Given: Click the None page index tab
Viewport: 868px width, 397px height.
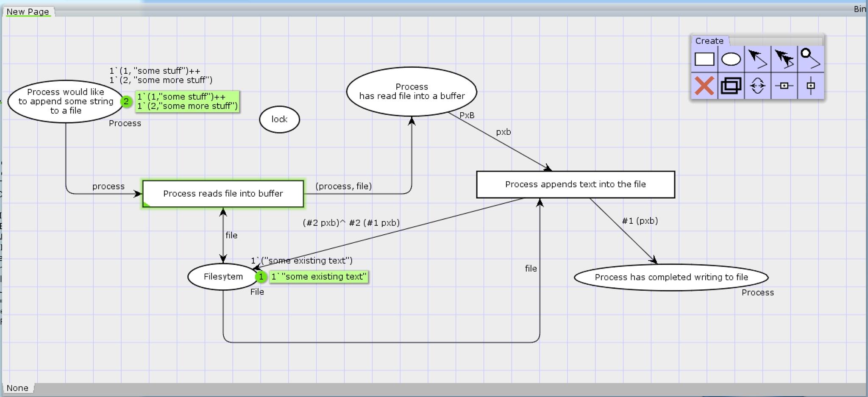Looking at the screenshot, I should (x=18, y=388).
